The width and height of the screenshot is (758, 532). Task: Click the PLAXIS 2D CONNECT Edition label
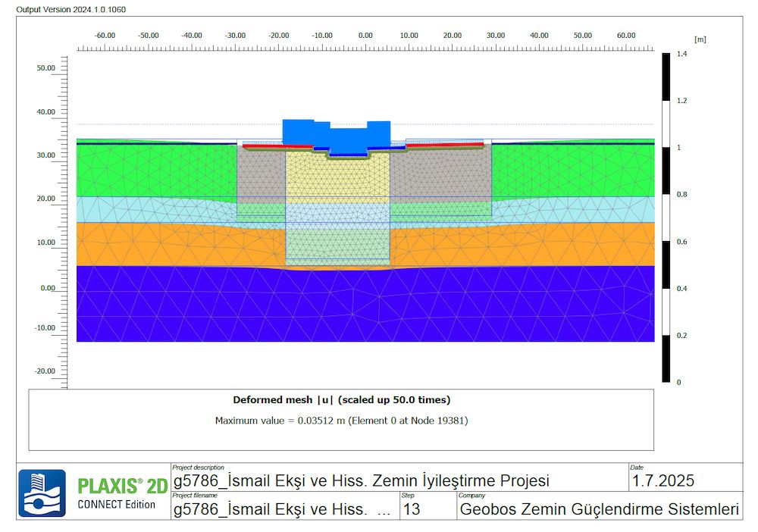[122, 493]
